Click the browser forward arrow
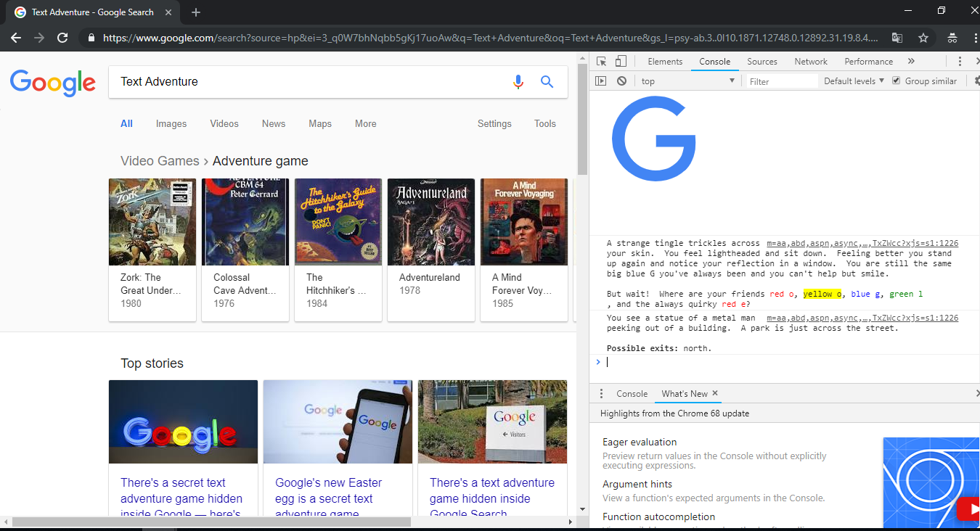This screenshot has height=531, width=980. point(39,38)
